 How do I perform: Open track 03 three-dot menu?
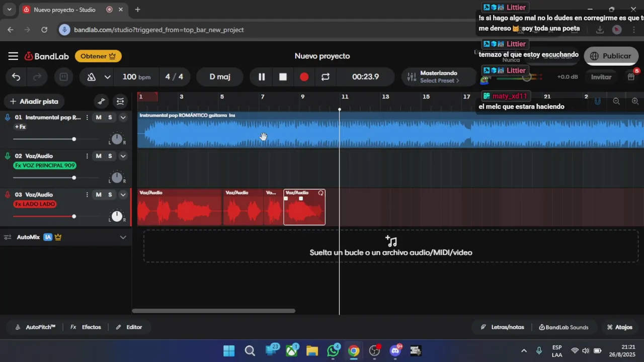pos(87,195)
